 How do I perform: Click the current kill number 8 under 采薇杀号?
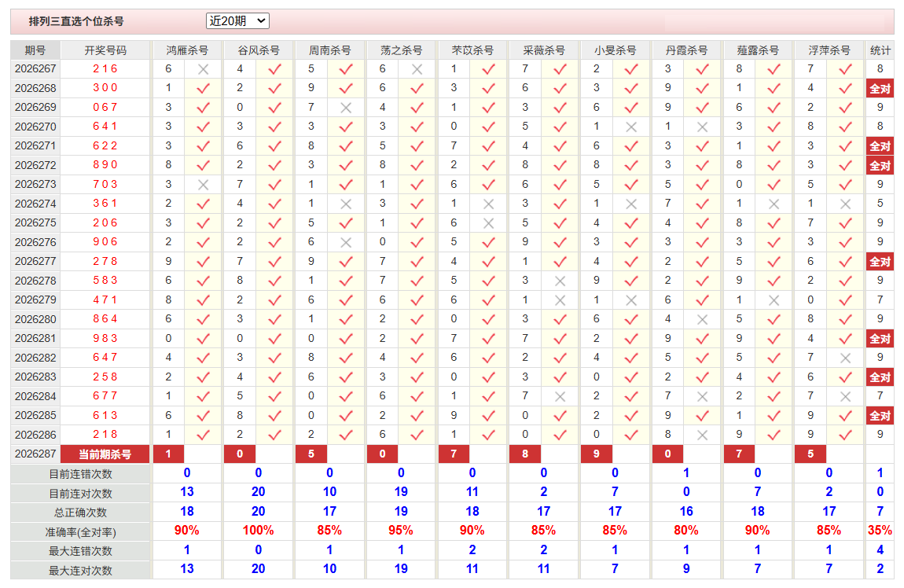click(x=525, y=454)
